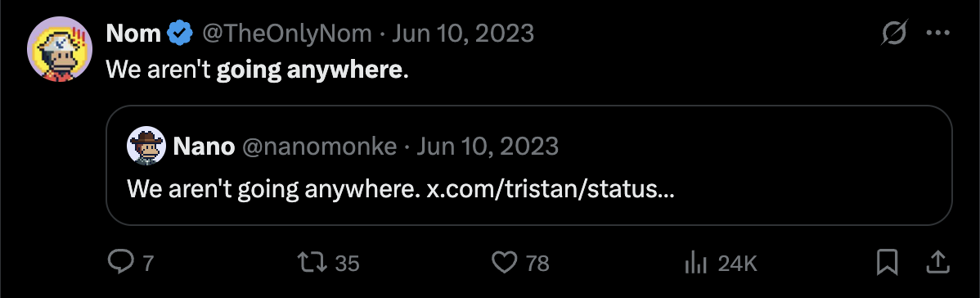Visit the @TheOnlyNom handle
Image resolution: width=980 pixels, height=298 pixels.
(x=286, y=34)
